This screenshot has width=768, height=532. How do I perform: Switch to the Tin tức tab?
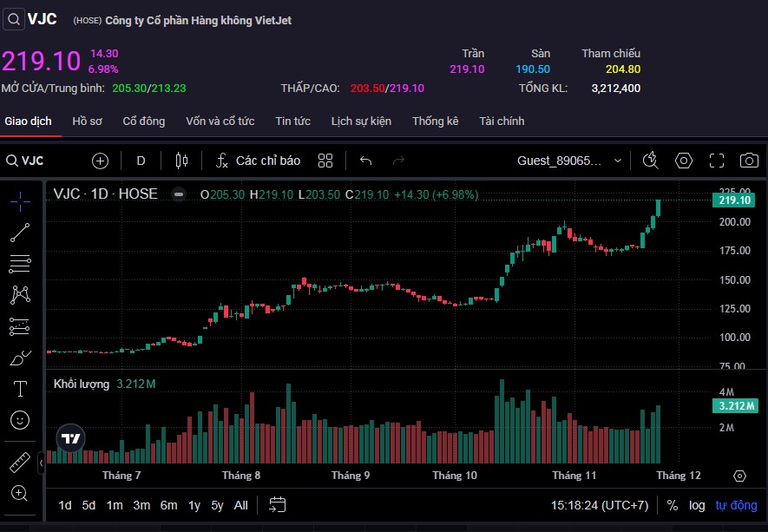coord(292,122)
